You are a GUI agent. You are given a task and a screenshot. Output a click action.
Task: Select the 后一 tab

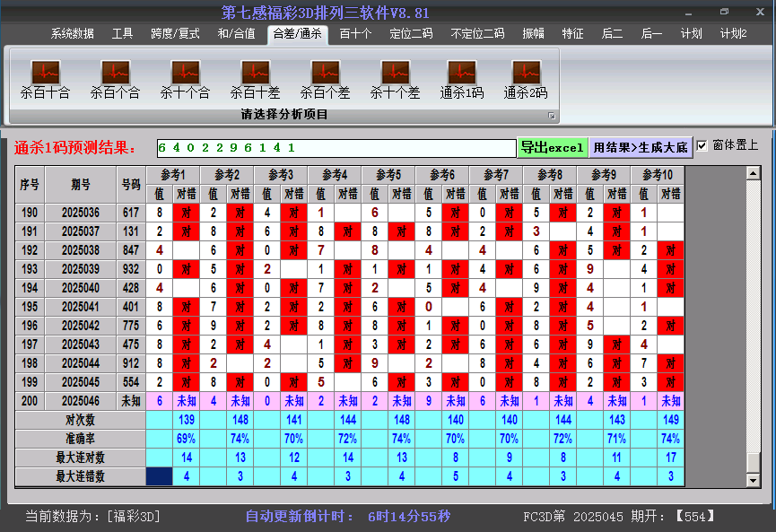point(652,34)
